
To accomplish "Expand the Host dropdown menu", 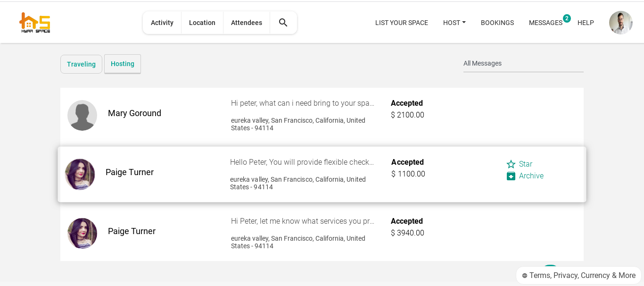I will point(454,23).
